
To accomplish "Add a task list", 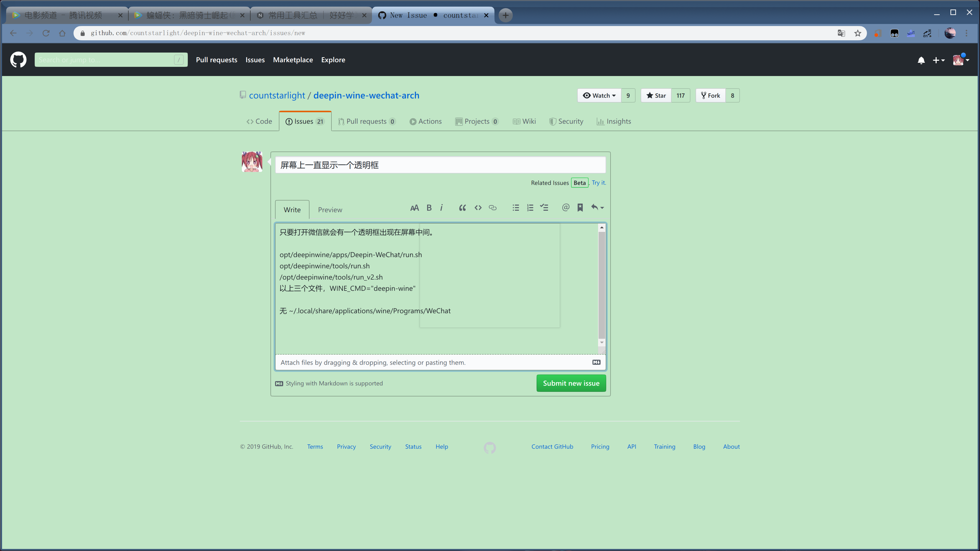I will pyautogui.click(x=544, y=208).
